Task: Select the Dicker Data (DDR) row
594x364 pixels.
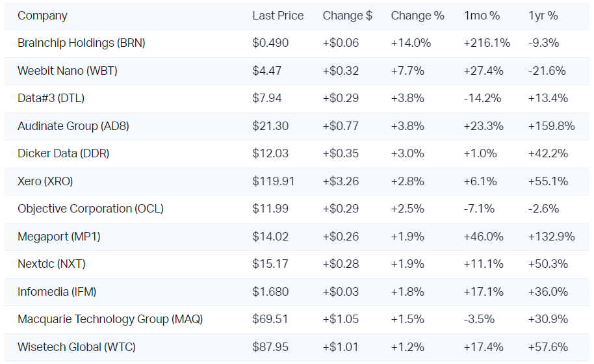Action: point(63,153)
